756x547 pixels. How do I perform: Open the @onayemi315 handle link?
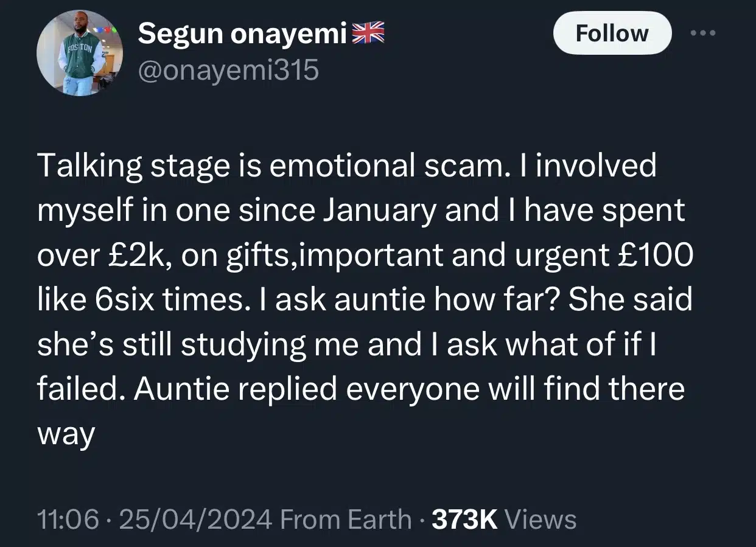(x=228, y=71)
